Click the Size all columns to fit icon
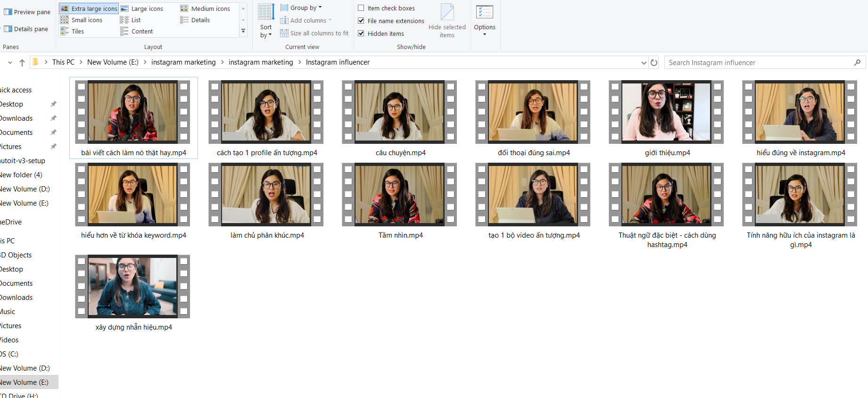Image resolution: width=868 pixels, height=398 pixels. pyautogui.click(x=284, y=33)
